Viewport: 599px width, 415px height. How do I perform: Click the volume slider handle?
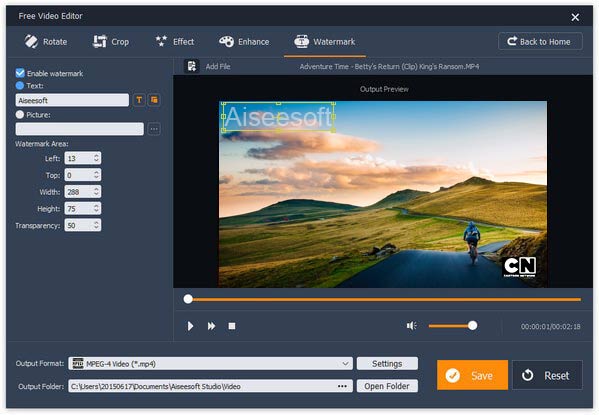click(x=473, y=326)
